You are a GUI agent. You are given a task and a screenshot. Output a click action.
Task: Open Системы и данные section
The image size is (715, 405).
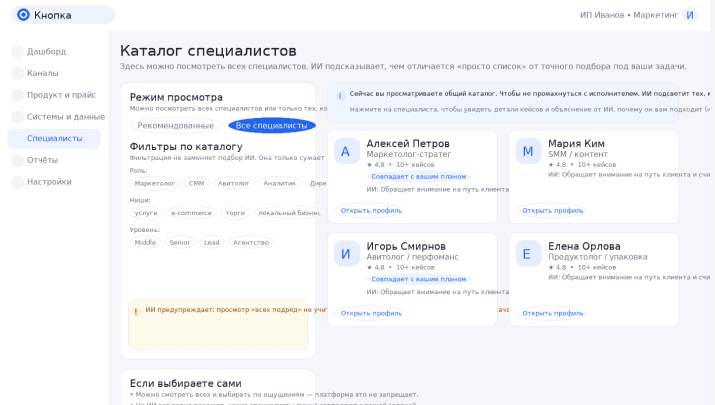click(x=66, y=117)
